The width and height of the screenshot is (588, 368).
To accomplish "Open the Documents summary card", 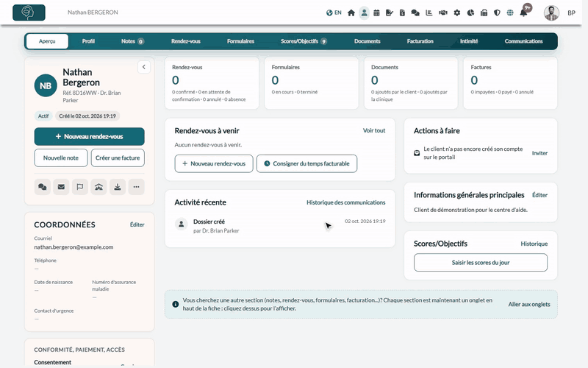I will (411, 83).
